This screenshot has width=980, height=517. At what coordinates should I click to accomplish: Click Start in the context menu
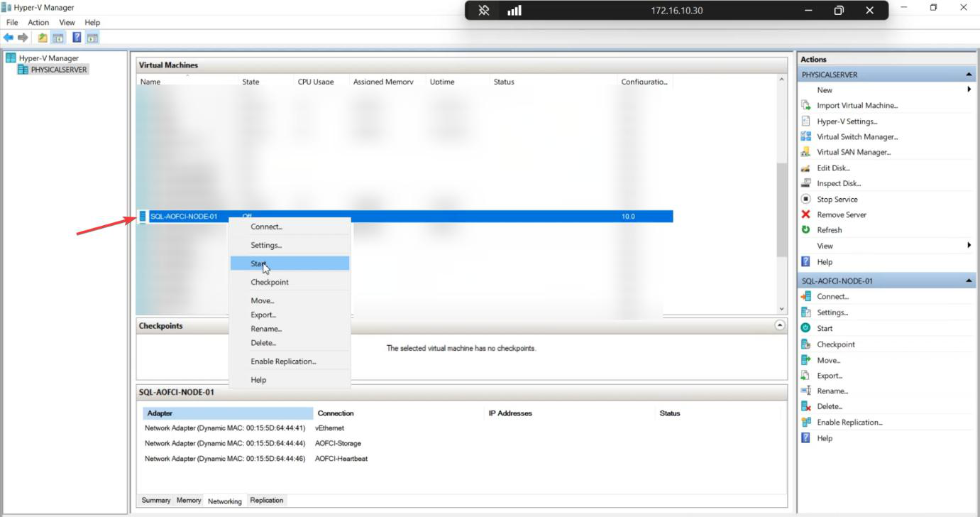point(290,263)
